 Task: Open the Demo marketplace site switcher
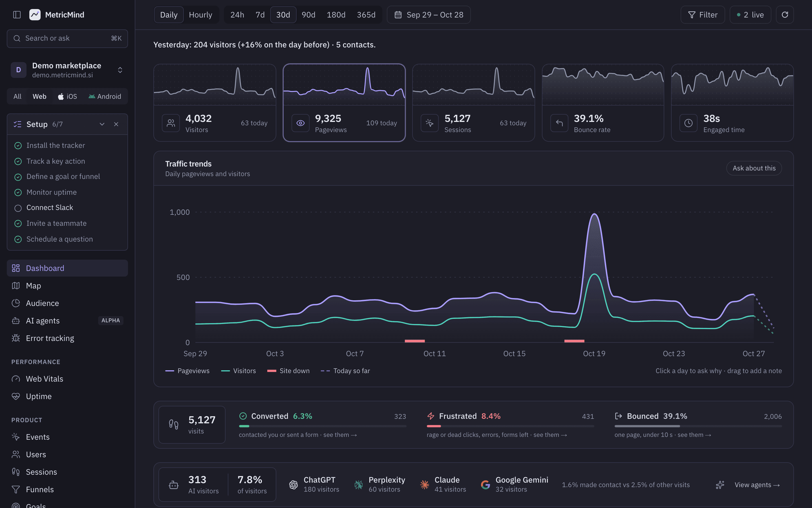(x=67, y=70)
